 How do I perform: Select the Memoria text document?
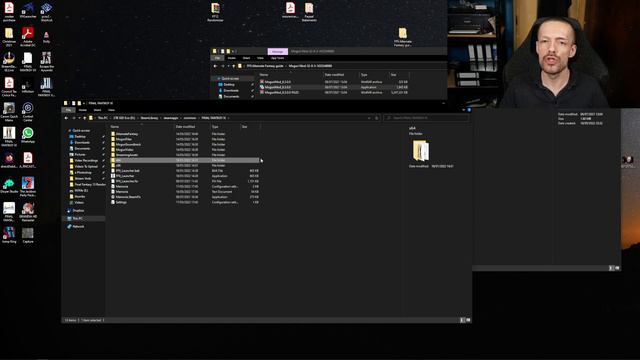122,191
